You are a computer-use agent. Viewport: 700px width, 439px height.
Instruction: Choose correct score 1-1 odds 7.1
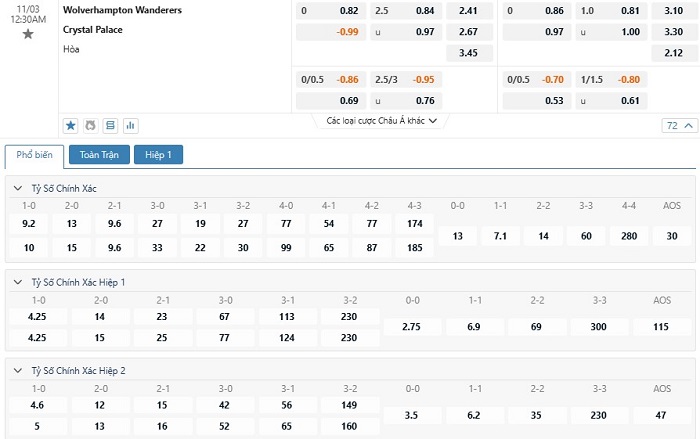click(x=500, y=236)
